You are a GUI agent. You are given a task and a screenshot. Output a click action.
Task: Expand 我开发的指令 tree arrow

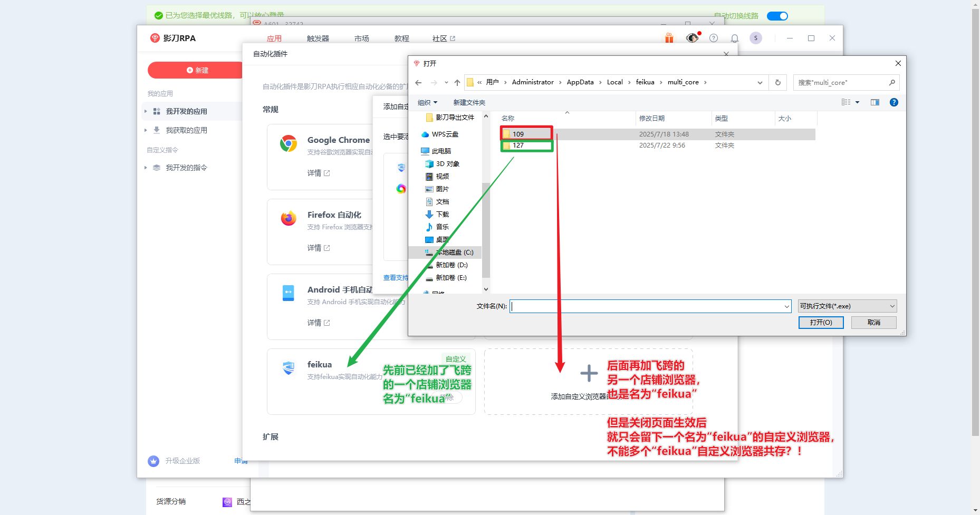pos(146,168)
